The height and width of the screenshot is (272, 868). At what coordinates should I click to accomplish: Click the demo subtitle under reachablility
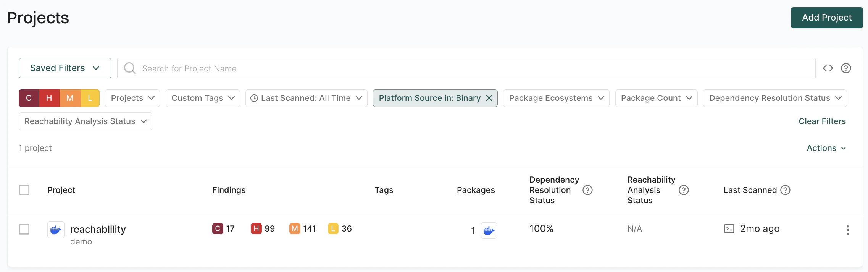pyautogui.click(x=81, y=241)
